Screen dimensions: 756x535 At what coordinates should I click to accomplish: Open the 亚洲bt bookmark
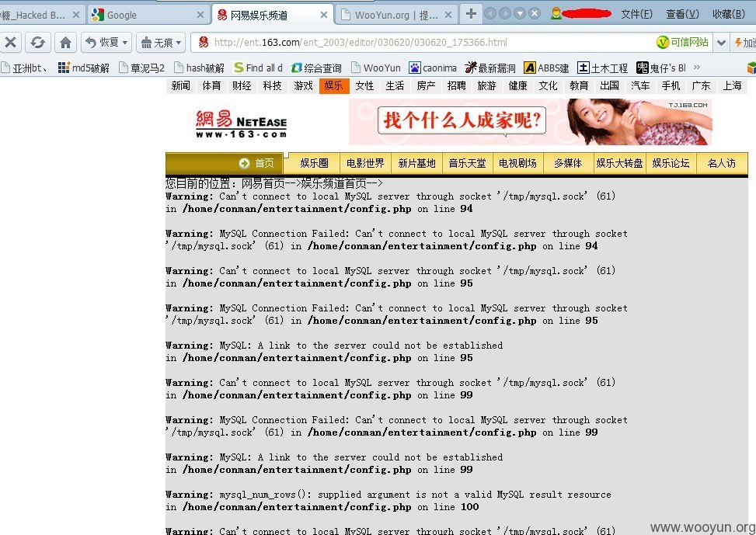point(24,68)
